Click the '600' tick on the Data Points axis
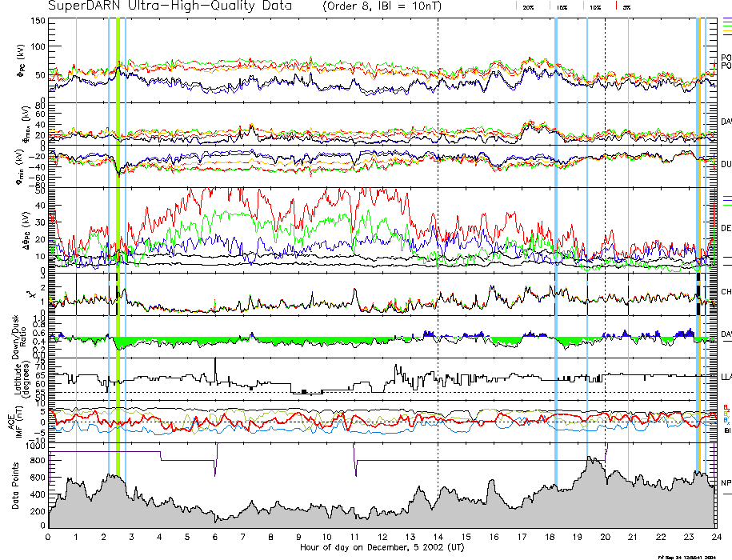 (38, 478)
